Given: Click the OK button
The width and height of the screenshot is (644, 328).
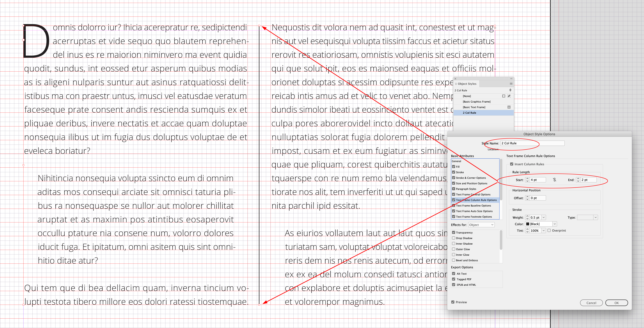Looking at the screenshot, I should [x=616, y=303].
